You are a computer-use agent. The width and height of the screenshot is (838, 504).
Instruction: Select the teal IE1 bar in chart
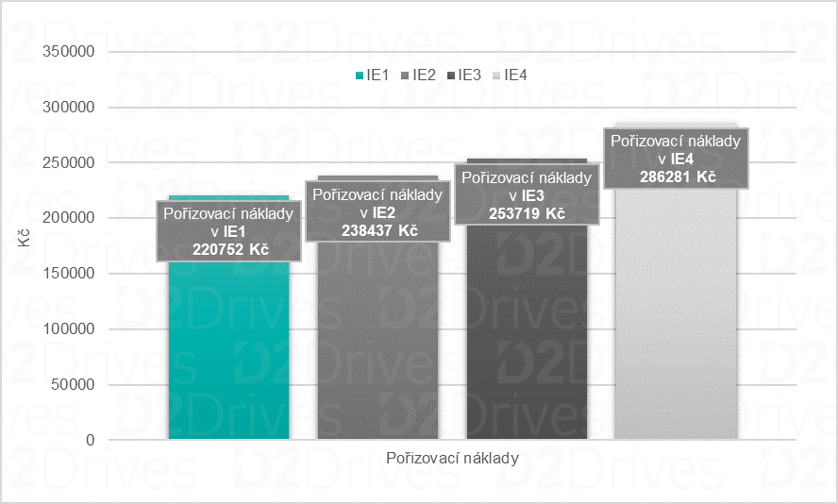tap(228, 359)
